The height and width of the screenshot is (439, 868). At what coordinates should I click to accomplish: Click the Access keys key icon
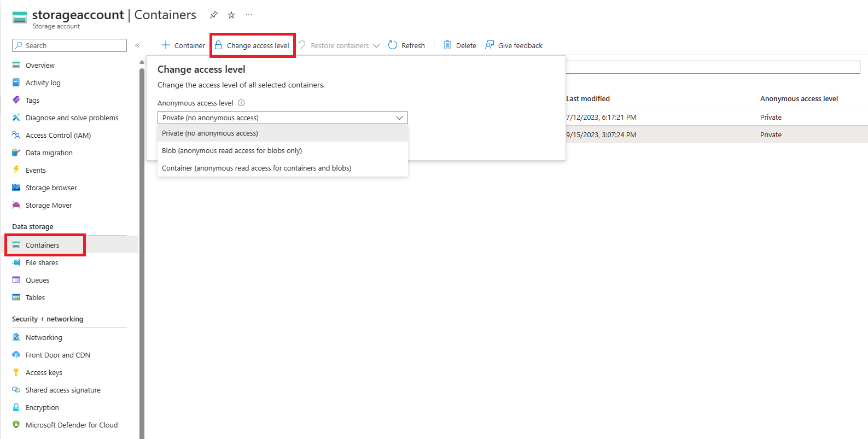(16, 372)
